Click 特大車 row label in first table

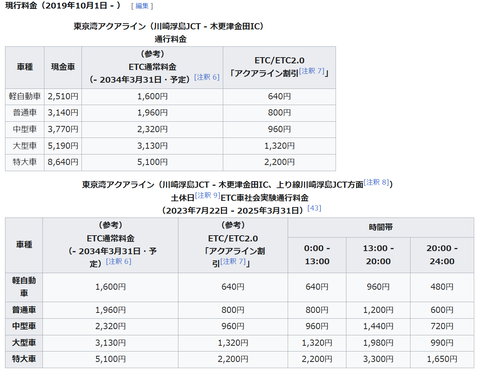[x=25, y=162]
